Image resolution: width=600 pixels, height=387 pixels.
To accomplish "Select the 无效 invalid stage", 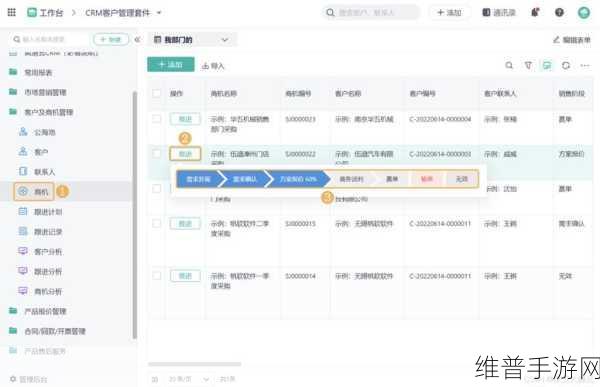I will coord(462,179).
